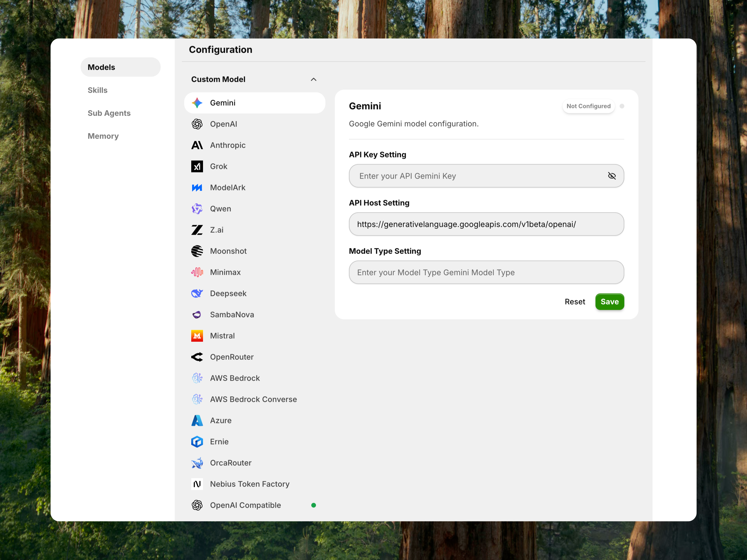Click the ModelArk logo icon
The width and height of the screenshot is (747, 560).
click(x=197, y=188)
